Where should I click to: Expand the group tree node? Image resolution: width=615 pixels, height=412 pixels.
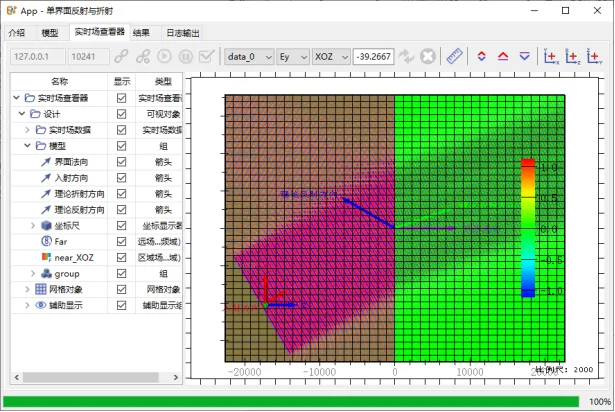[x=33, y=273]
